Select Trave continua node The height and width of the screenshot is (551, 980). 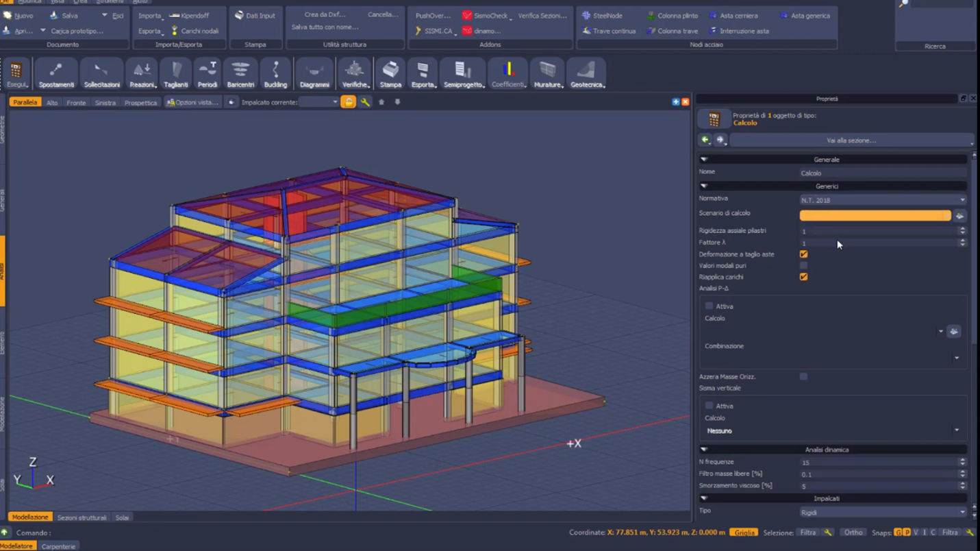tap(609, 31)
